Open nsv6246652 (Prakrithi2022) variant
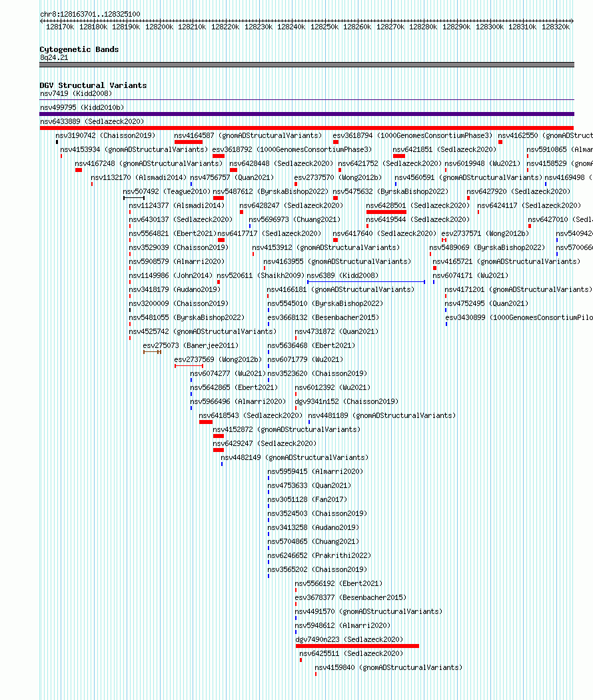593x700 pixels. (319, 555)
